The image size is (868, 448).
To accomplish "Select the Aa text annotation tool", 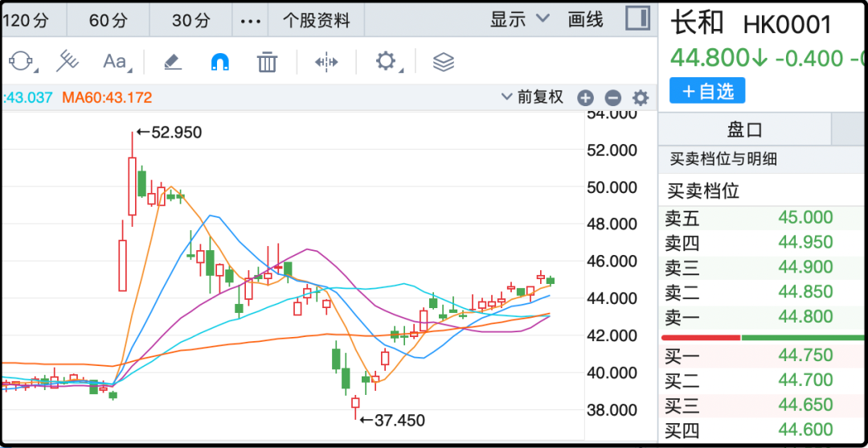I will click(115, 61).
